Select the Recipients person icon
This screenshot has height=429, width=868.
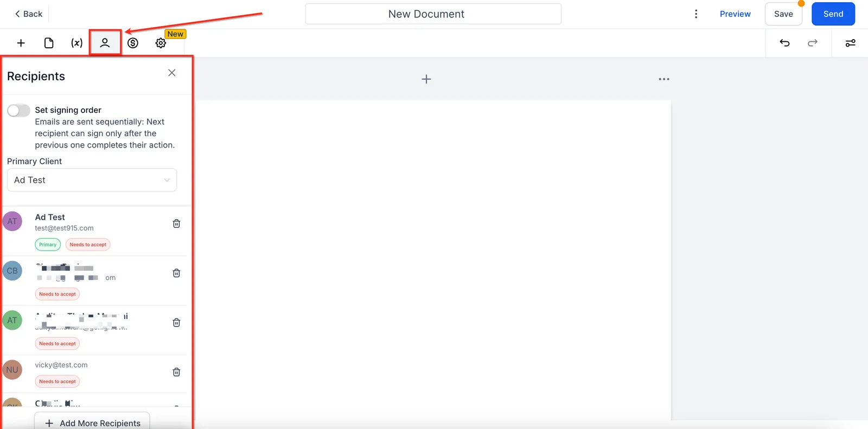(x=105, y=43)
